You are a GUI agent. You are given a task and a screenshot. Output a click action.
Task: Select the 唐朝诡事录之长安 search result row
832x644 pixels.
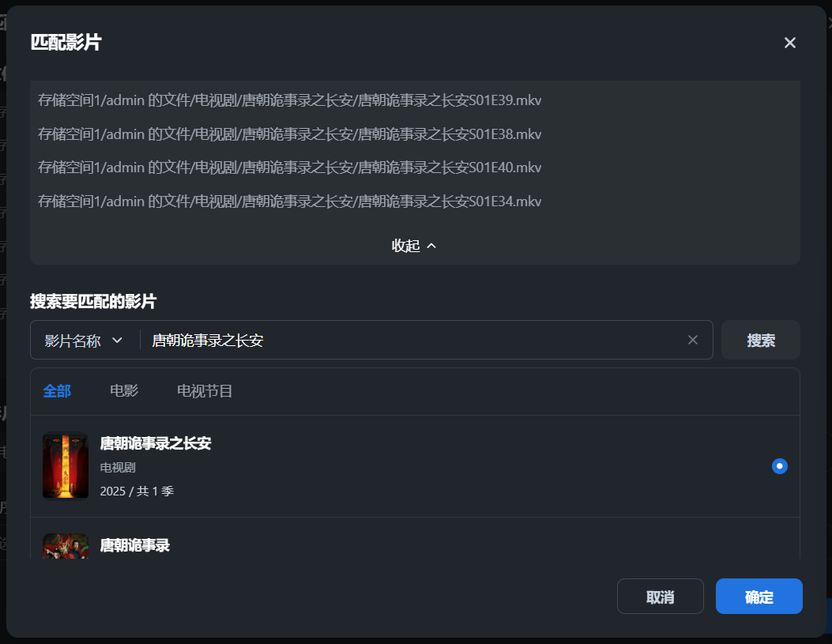(395, 466)
